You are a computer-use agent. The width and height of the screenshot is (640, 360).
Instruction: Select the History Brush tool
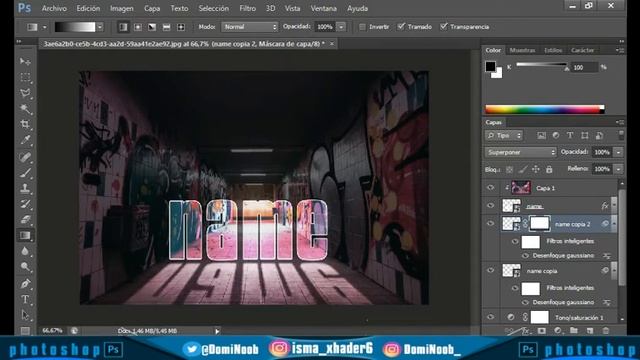pos(25,204)
